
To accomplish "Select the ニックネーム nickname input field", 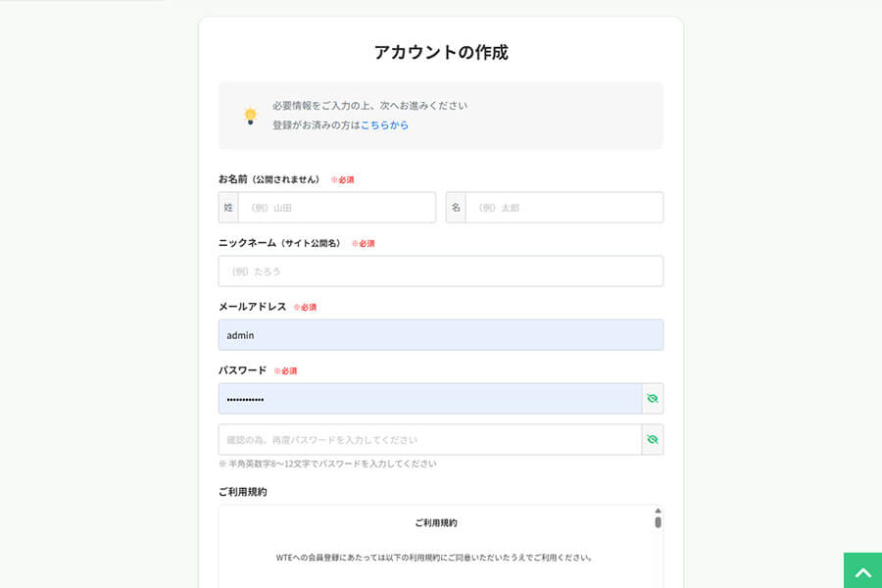I will [x=440, y=270].
